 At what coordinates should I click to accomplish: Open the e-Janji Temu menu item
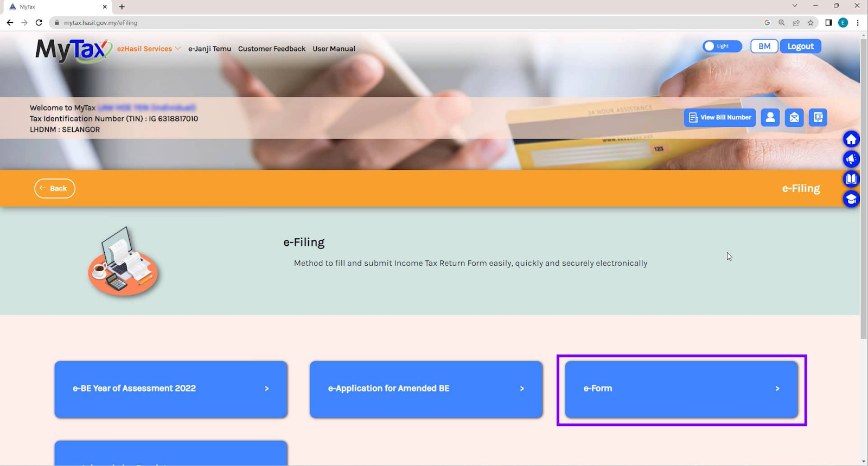tap(209, 49)
